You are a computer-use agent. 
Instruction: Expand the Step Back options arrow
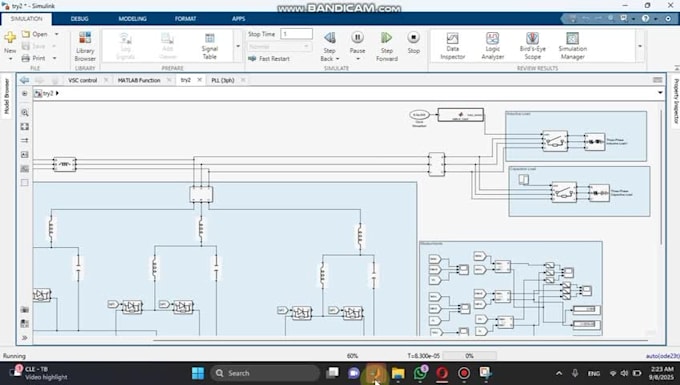(x=337, y=59)
